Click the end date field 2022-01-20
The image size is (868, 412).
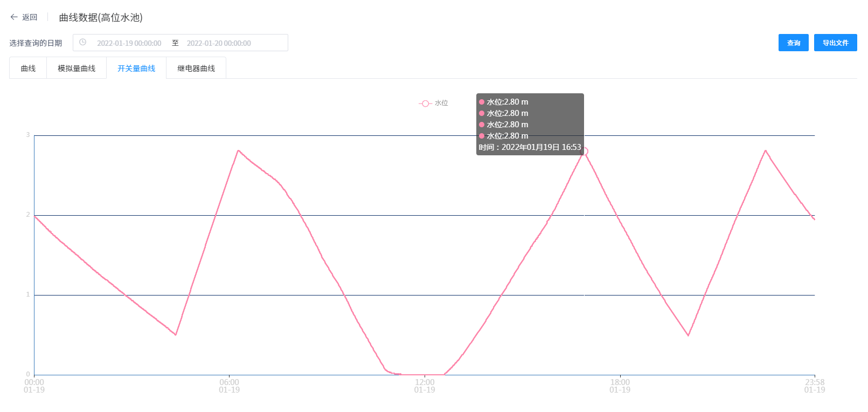tap(219, 43)
